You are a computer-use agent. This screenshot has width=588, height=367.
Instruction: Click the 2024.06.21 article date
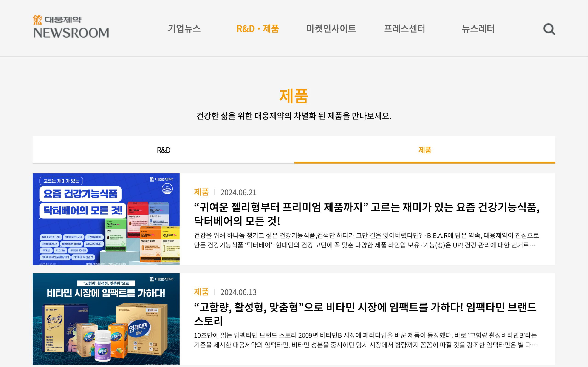(238, 192)
